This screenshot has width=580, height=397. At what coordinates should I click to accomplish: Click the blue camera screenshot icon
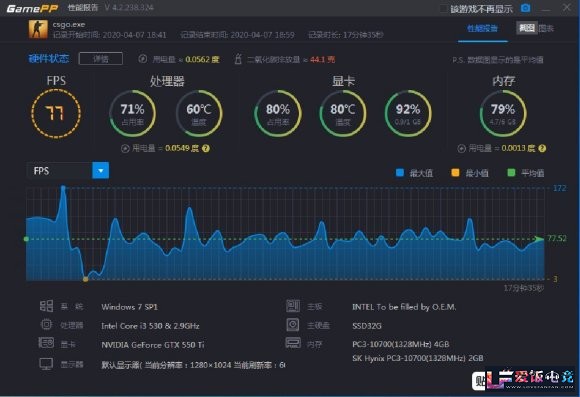[526, 8]
